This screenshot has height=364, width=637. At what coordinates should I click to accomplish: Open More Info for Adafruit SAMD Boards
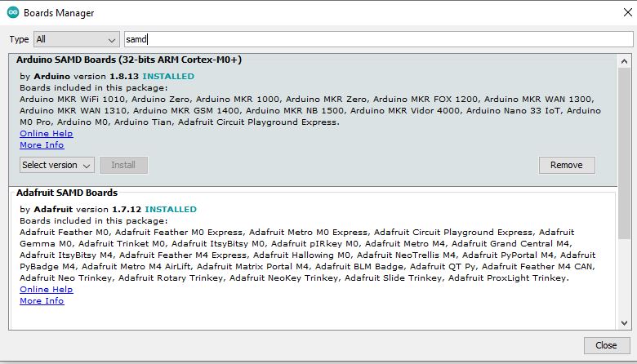(42, 300)
